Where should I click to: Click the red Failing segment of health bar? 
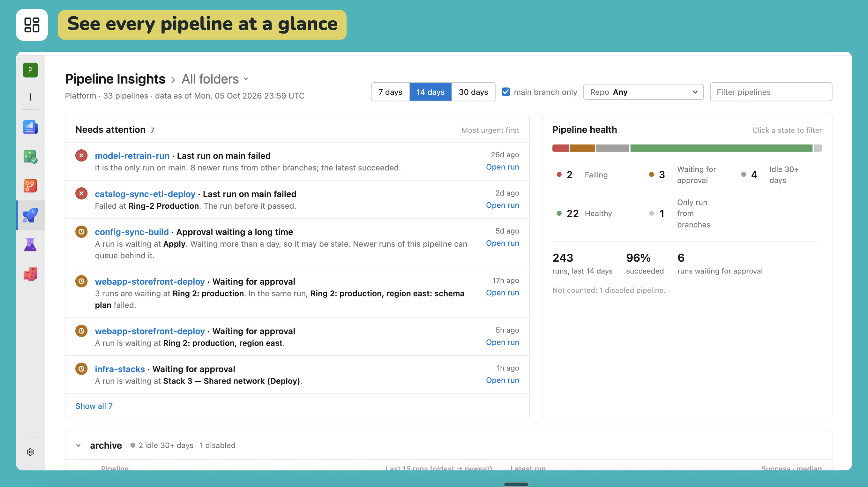point(560,148)
